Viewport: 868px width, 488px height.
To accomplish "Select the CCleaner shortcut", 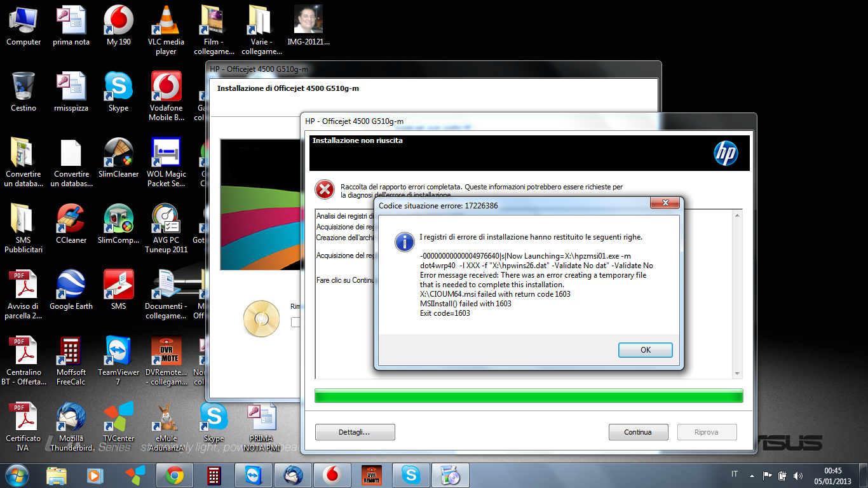I will (x=71, y=224).
